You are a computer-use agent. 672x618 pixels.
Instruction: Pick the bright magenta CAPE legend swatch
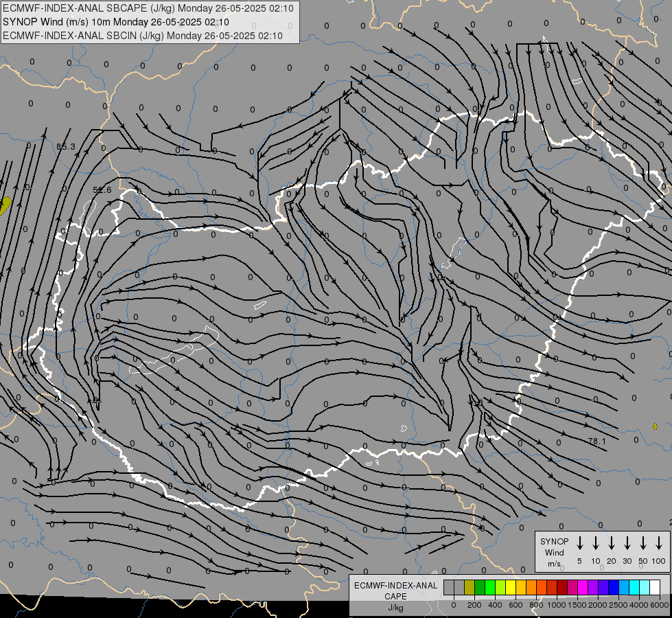[x=583, y=587]
